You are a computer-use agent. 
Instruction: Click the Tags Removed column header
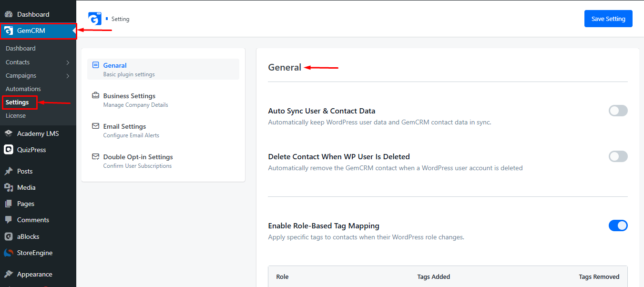point(599,277)
